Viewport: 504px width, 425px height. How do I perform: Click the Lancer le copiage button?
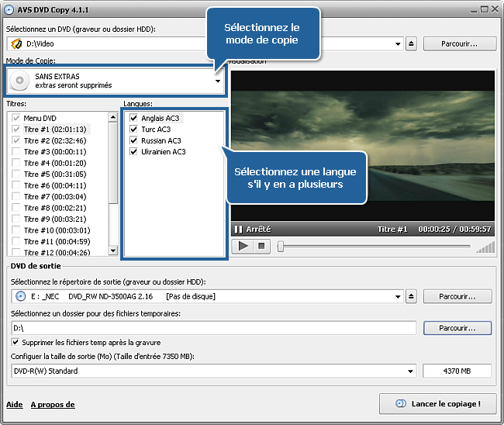tap(438, 404)
